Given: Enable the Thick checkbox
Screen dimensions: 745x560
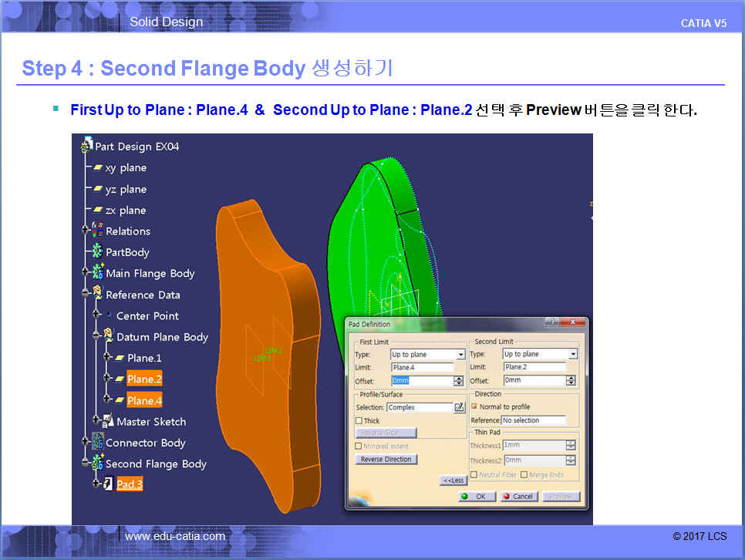Looking at the screenshot, I should click(359, 420).
